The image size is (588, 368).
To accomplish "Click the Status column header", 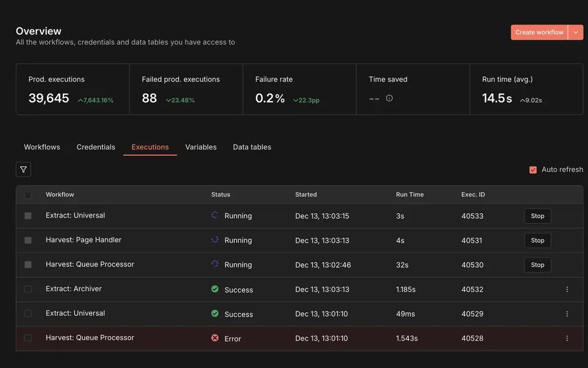I will pos(221,194).
